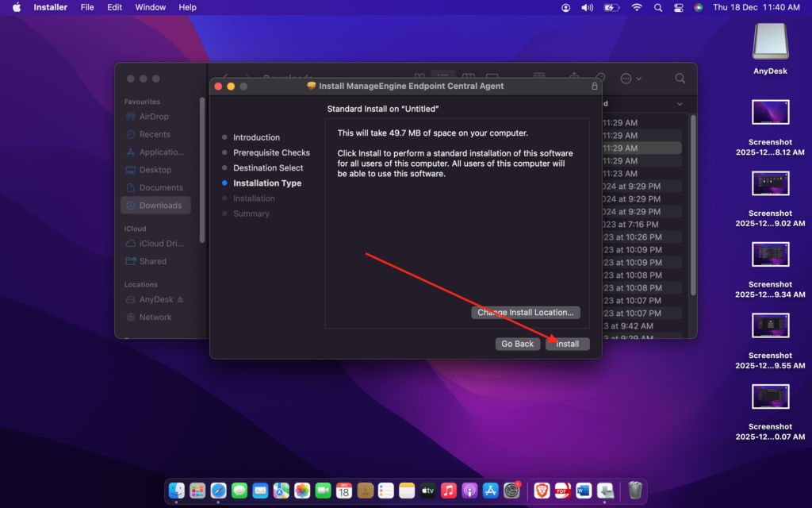Open the Trash in the Dock
812x508 pixels.
[635, 491]
